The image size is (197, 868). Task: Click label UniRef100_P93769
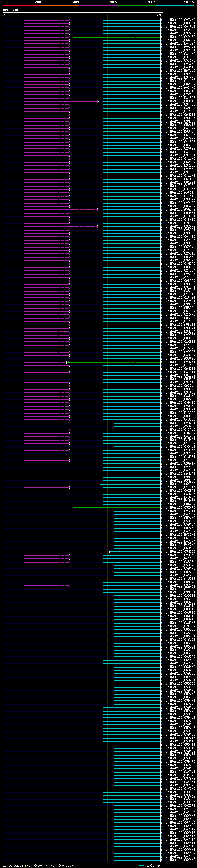[x=180, y=64]
